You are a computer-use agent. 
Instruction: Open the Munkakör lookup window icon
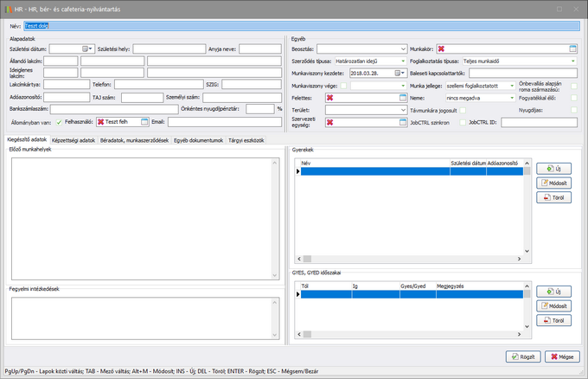pyautogui.click(x=572, y=49)
